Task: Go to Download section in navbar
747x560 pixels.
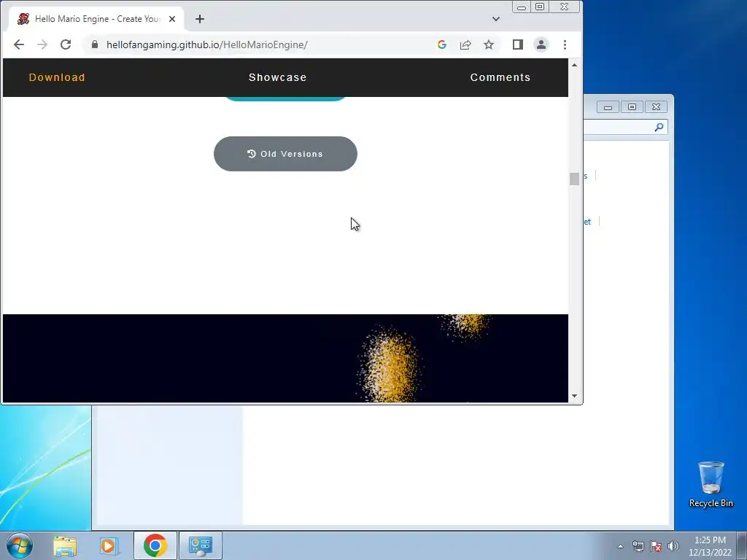Action: click(x=57, y=77)
